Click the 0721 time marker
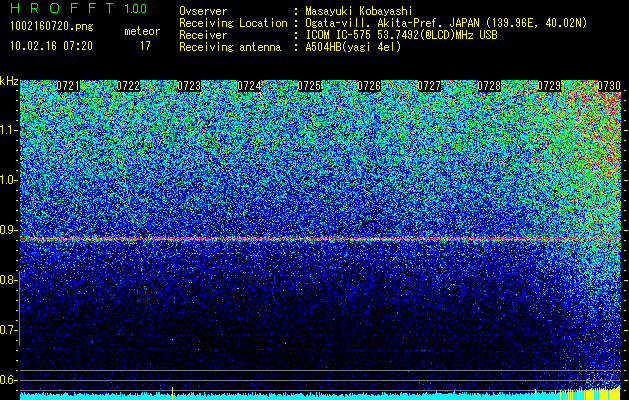Viewport: 629px width, 400px height. 68,86
